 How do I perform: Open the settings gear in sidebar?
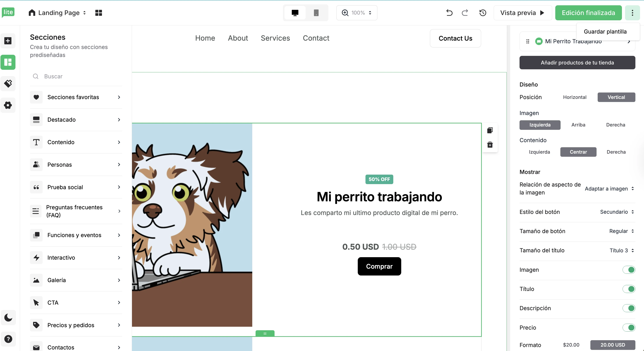click(x=8, y=105)
